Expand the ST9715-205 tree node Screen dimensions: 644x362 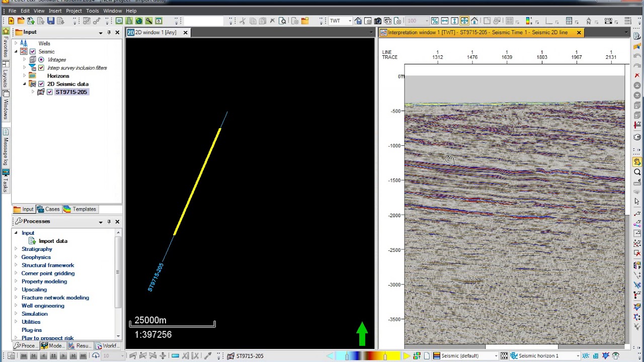33,92
